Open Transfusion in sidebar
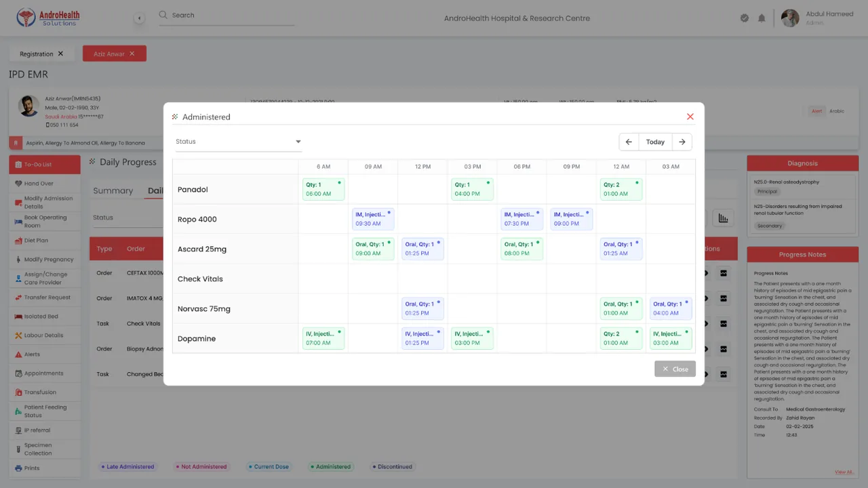This screenshot has width=868, height=488. tap(44, 392)
